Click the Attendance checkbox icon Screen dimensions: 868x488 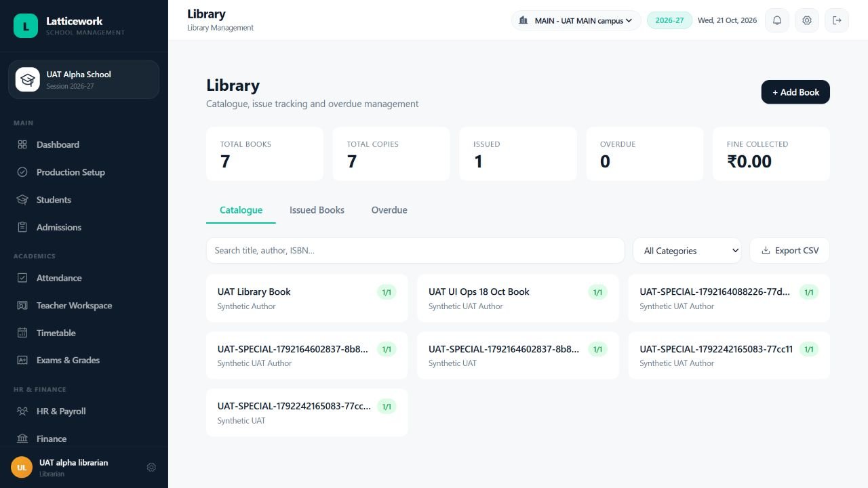coord(22,278)
